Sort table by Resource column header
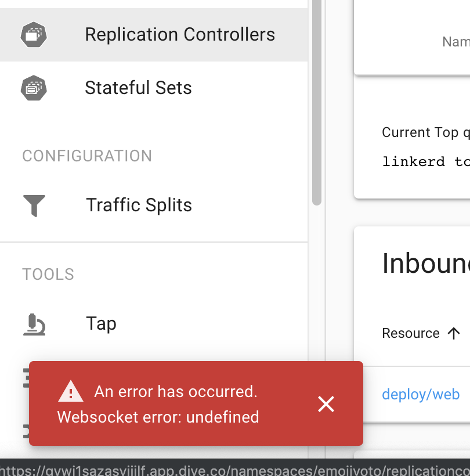The image size is (470, 476). tap(411, 333)
